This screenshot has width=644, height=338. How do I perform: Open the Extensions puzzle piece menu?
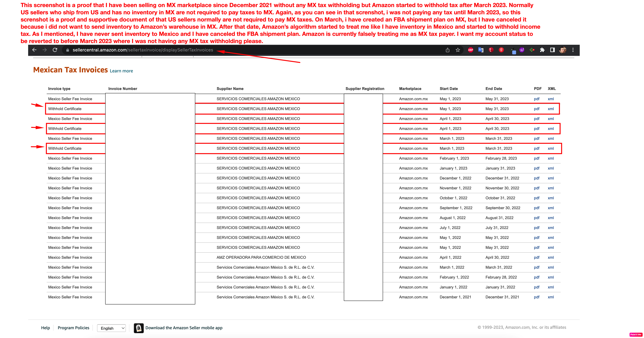542,50
